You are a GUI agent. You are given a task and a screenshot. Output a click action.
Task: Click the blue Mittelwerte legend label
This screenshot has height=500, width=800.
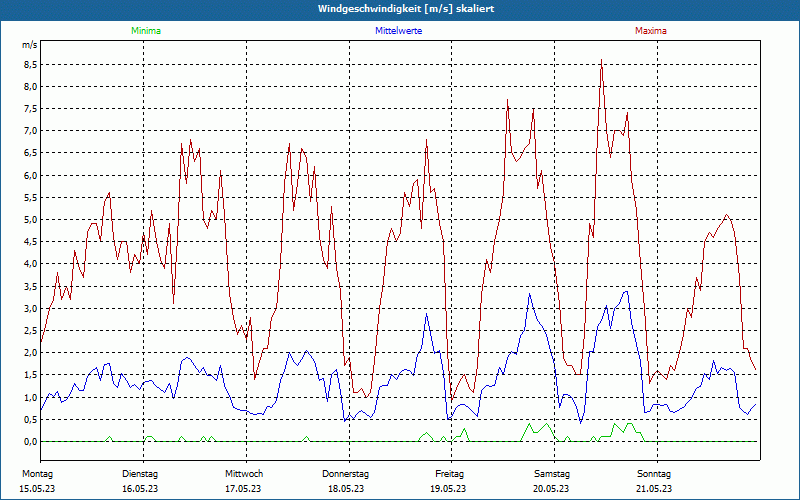pos(398,31)
